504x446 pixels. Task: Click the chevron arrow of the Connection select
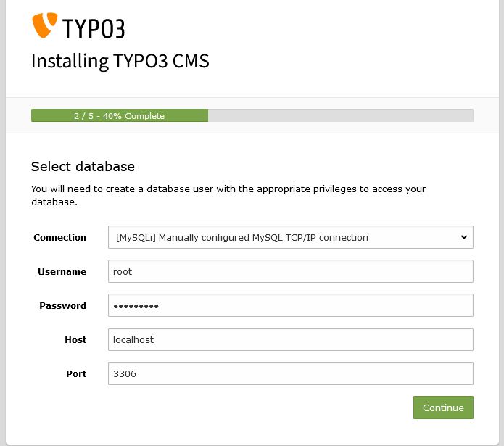[464, 237]
